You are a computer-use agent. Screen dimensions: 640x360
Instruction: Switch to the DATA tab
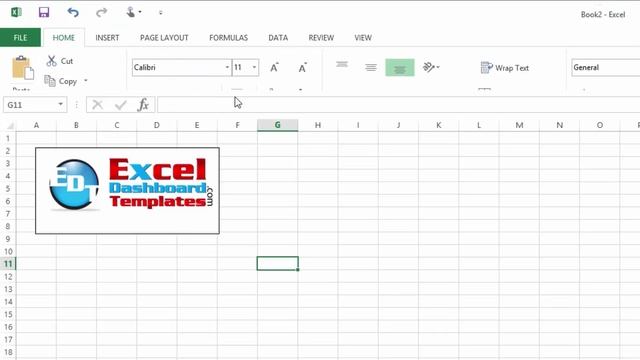tap(278, 38)
